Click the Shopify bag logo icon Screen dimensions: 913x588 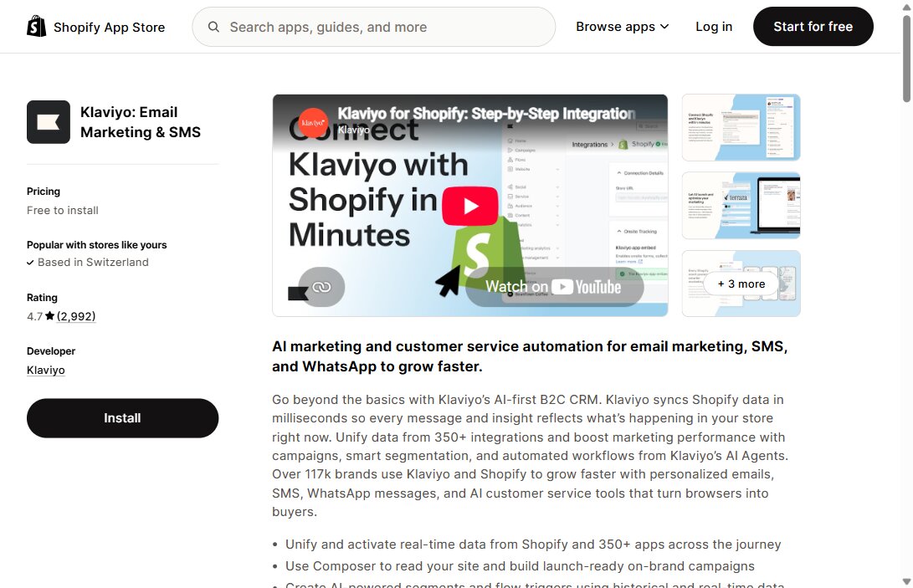point(36,26)
